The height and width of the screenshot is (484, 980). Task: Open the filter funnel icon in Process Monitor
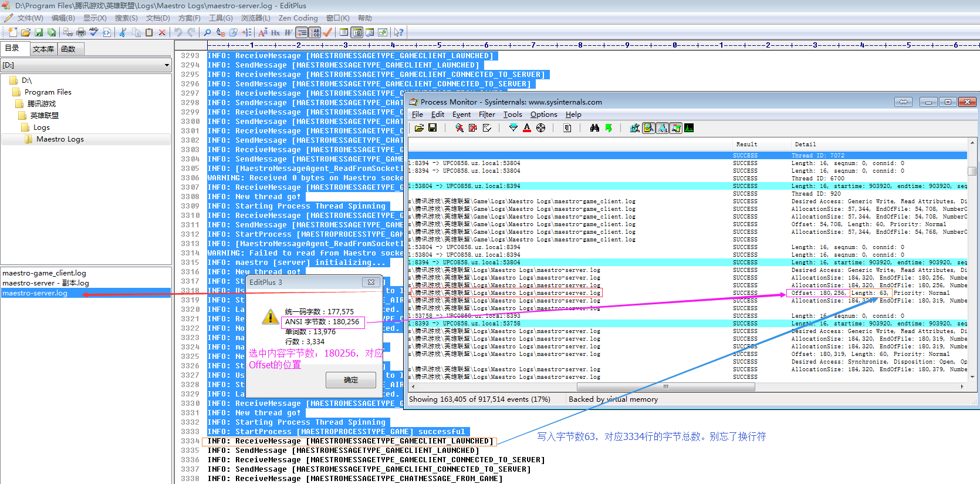click(513, 127)
